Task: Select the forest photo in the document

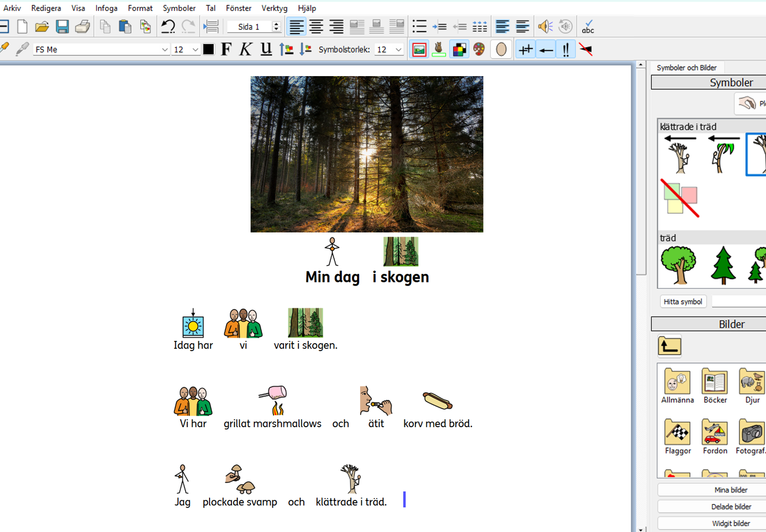Action: coord(367,154)
